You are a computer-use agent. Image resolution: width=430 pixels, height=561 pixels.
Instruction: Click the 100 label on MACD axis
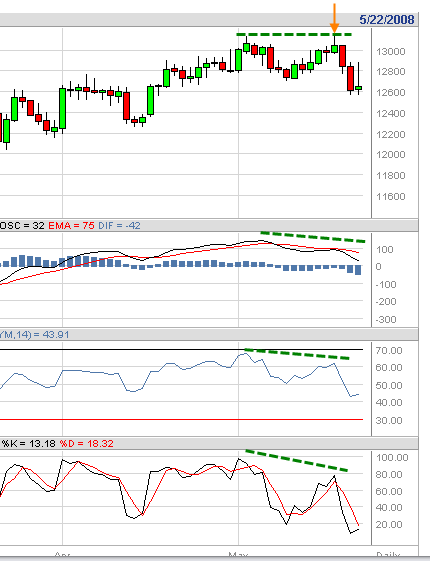click(x=385, y=250)
